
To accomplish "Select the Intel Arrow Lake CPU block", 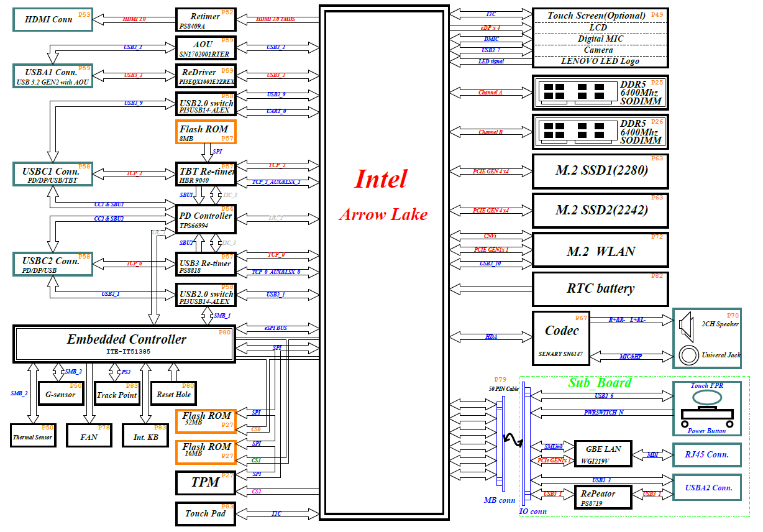I will click(383, 261).
